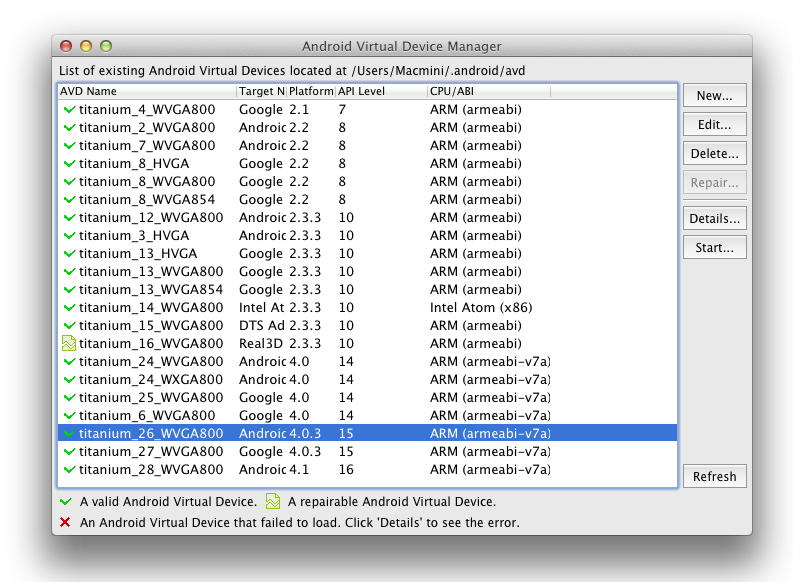Click the valid checkmark icon of titanium_4_WVGA800

[x=69, y=109]
